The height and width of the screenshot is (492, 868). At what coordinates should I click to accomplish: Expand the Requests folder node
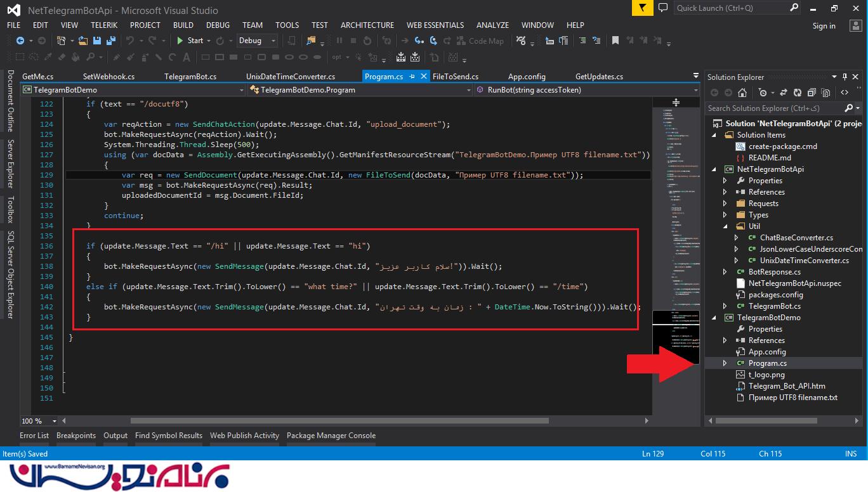tap(725, 204)
